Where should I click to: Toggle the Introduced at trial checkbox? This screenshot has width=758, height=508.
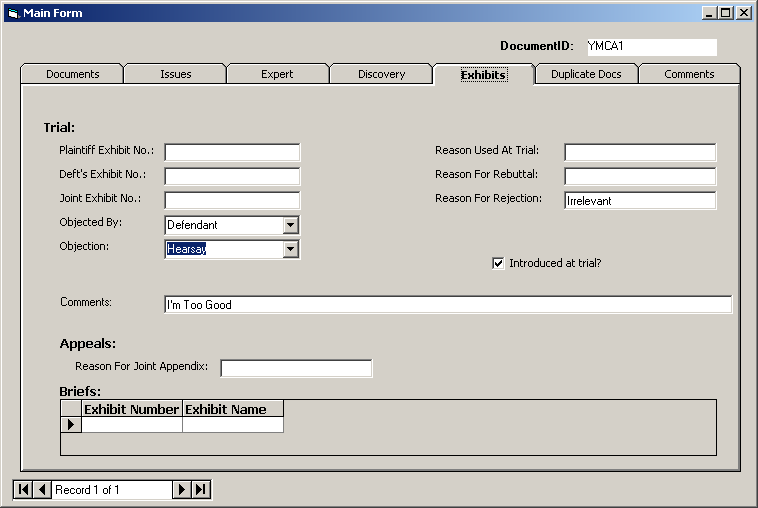coord(498,263)
